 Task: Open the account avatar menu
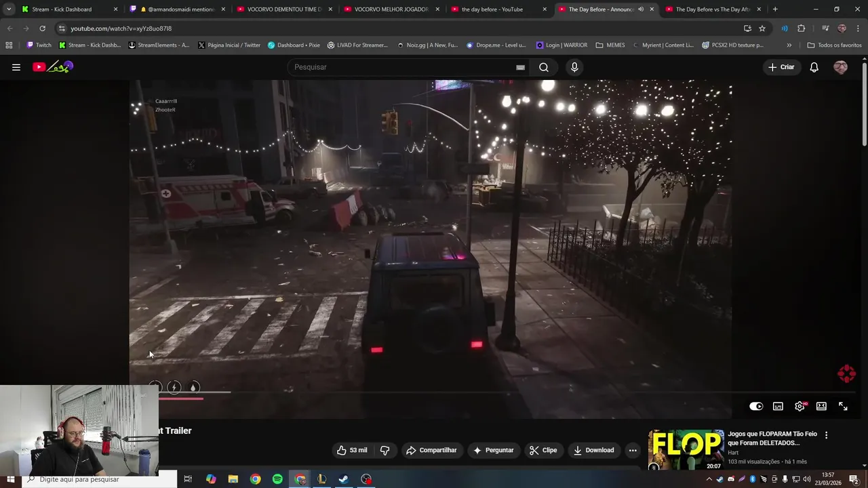840,67
